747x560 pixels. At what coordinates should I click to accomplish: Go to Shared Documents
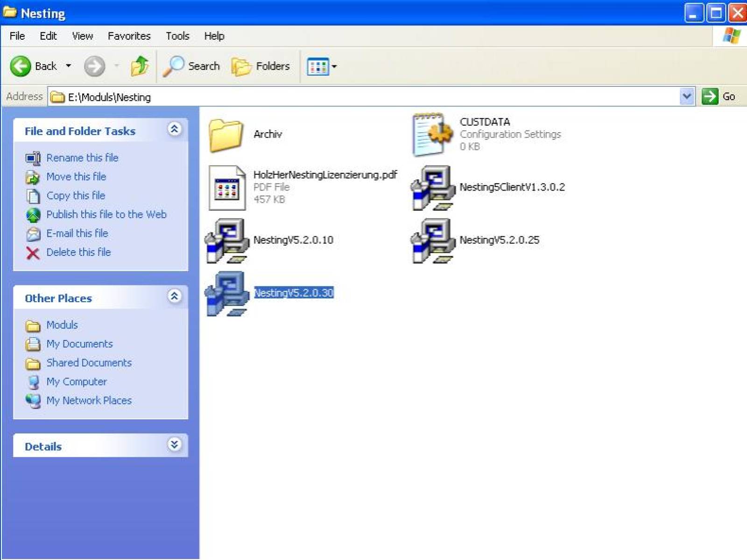point(89,362)
